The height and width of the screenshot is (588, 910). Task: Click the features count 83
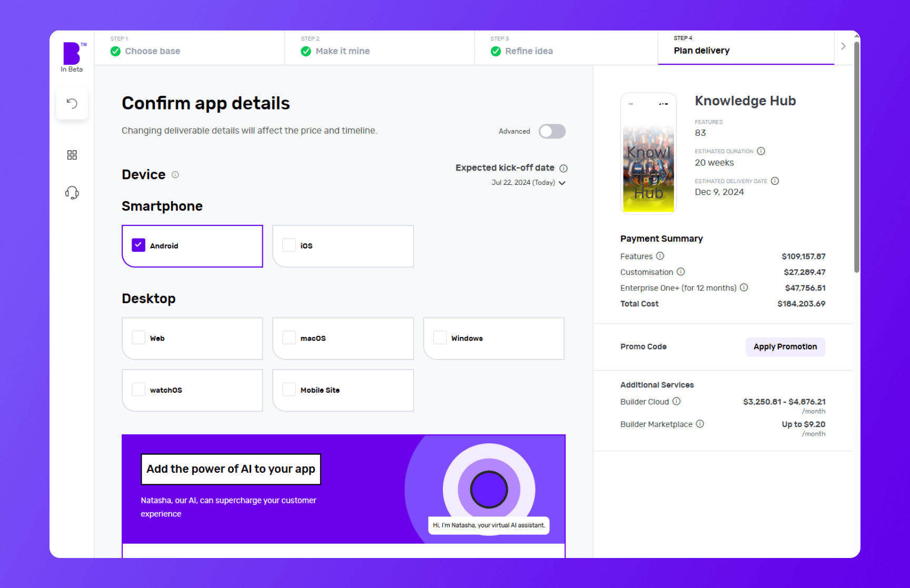(x=700, y=133)
